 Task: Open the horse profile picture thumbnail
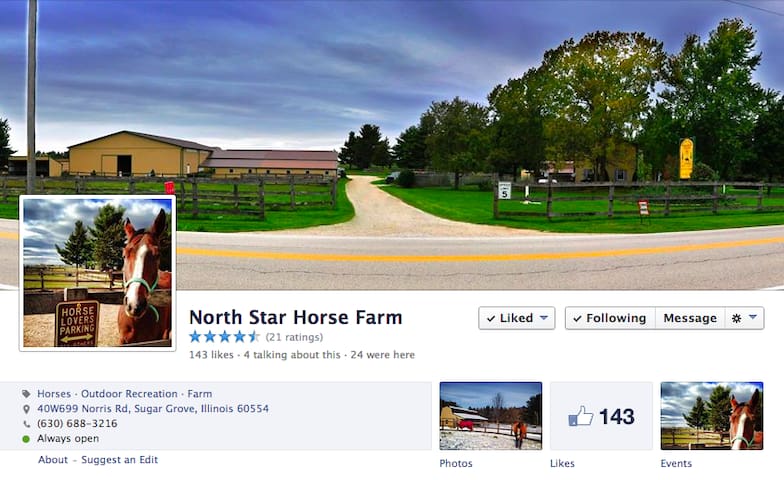click(x=98, y=273)
